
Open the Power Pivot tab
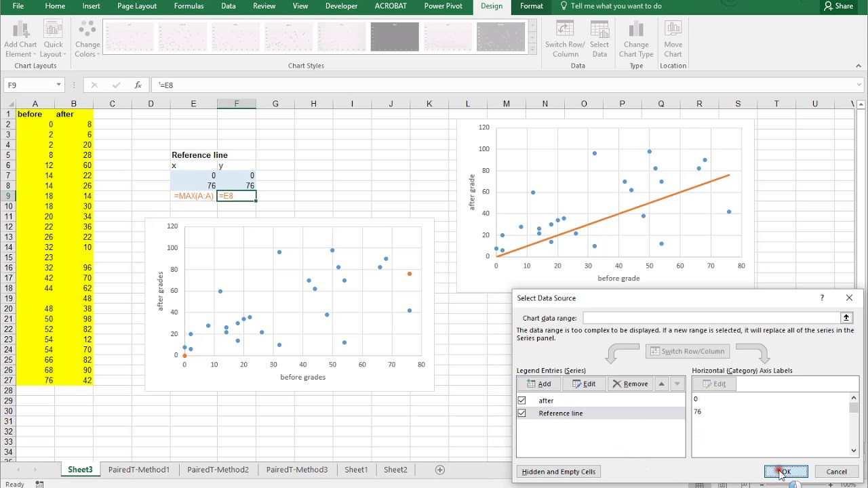click(443, 6)
